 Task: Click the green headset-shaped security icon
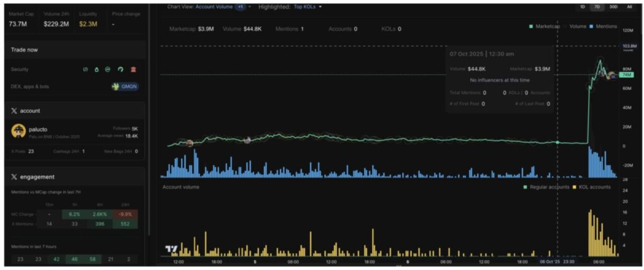pyautogui.click(x=121, y=70)
